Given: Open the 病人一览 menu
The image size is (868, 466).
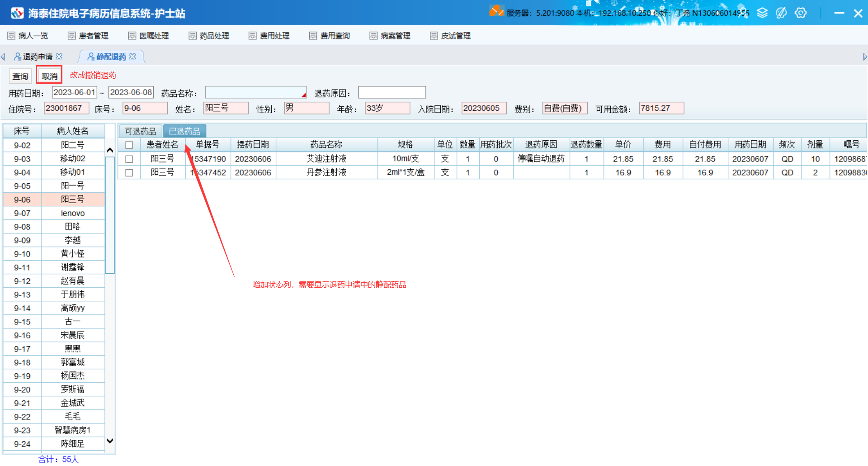Looking at the screenshot, I should coord(28,36).
